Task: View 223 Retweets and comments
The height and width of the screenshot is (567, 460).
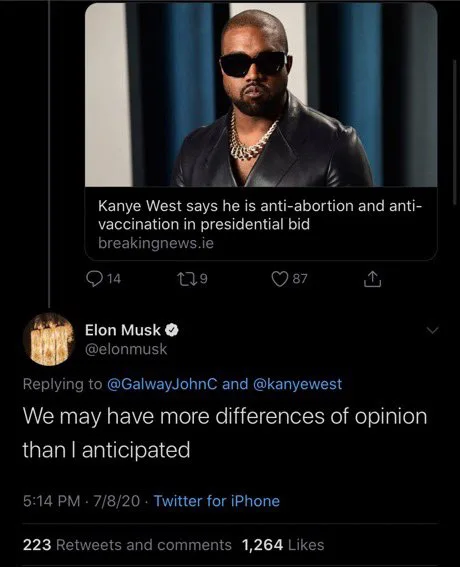Action: tap(127, 545)
